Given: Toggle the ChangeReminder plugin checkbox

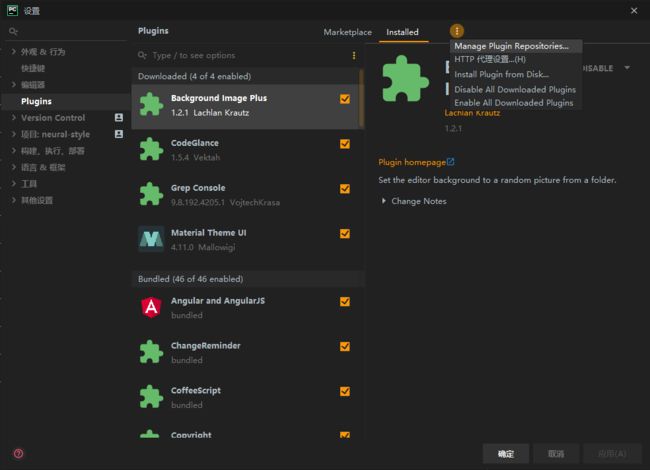Looking at the screenshot, I should [x=345, y=346].
